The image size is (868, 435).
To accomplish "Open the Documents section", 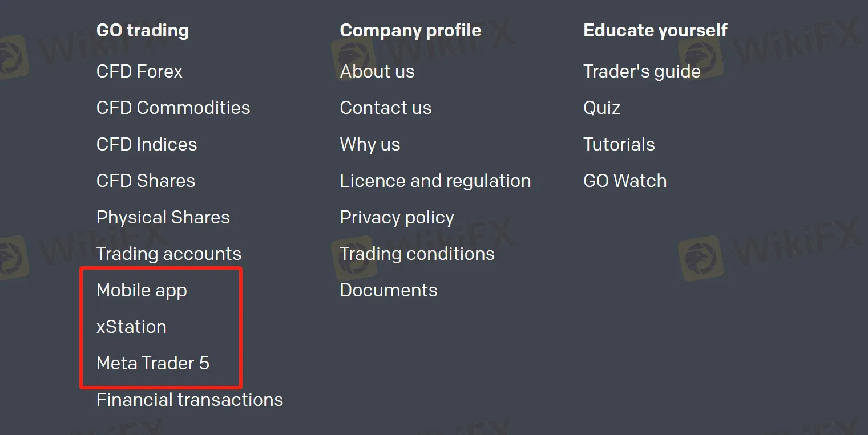I will click(389, 290).
